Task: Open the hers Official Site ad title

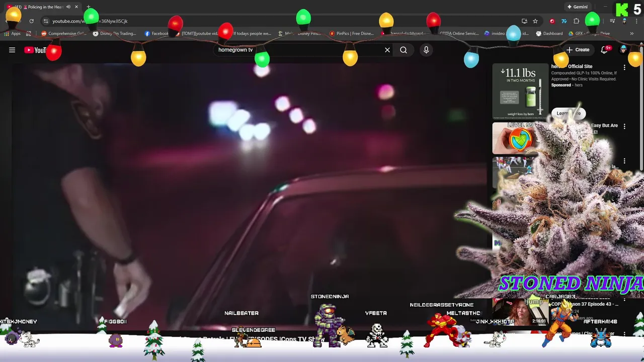Action: pos(572,66)
